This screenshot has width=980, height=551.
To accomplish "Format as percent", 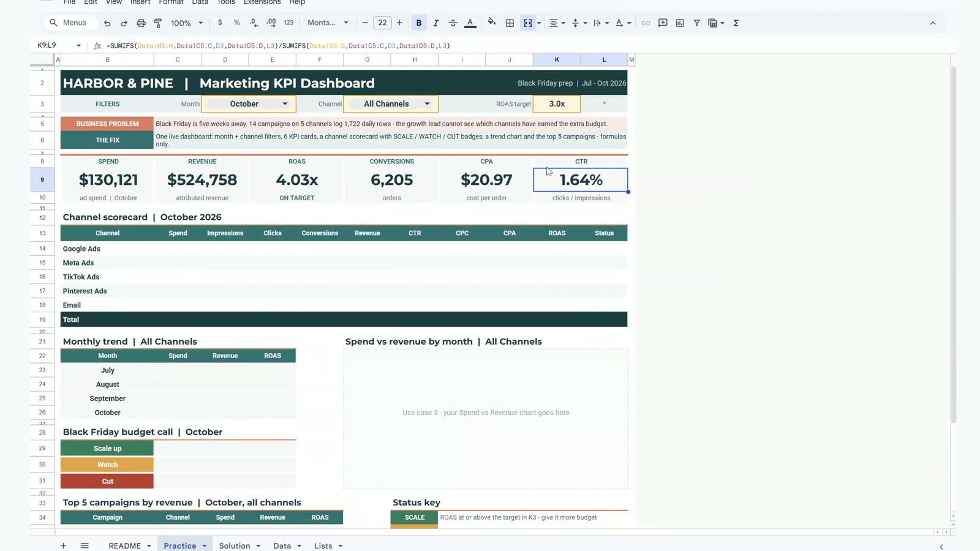I will (x=237, y=23).
